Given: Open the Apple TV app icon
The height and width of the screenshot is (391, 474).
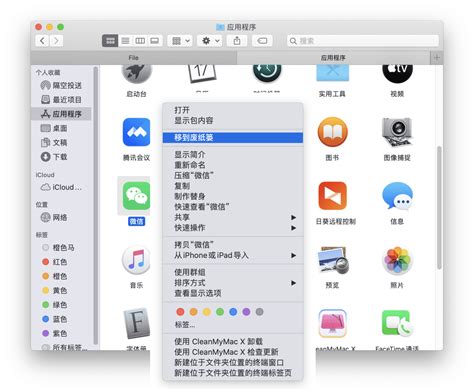Looking at the screenshot, I should [397, 74].
